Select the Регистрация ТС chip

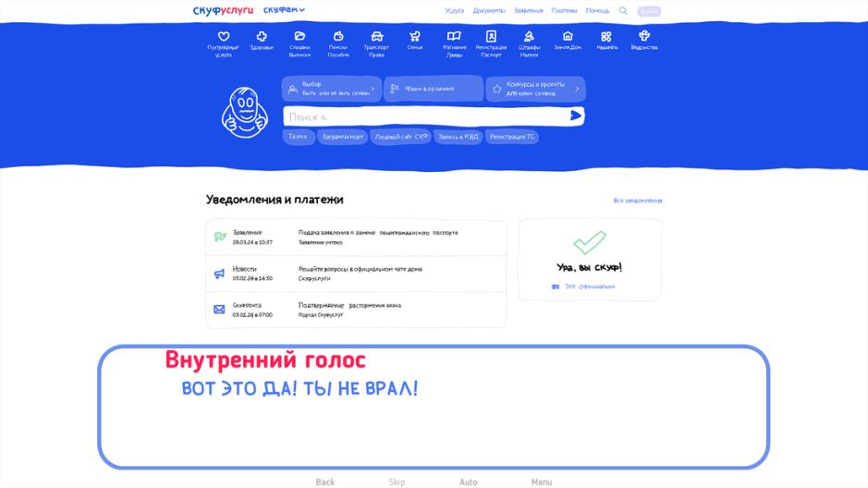point(512,137)
